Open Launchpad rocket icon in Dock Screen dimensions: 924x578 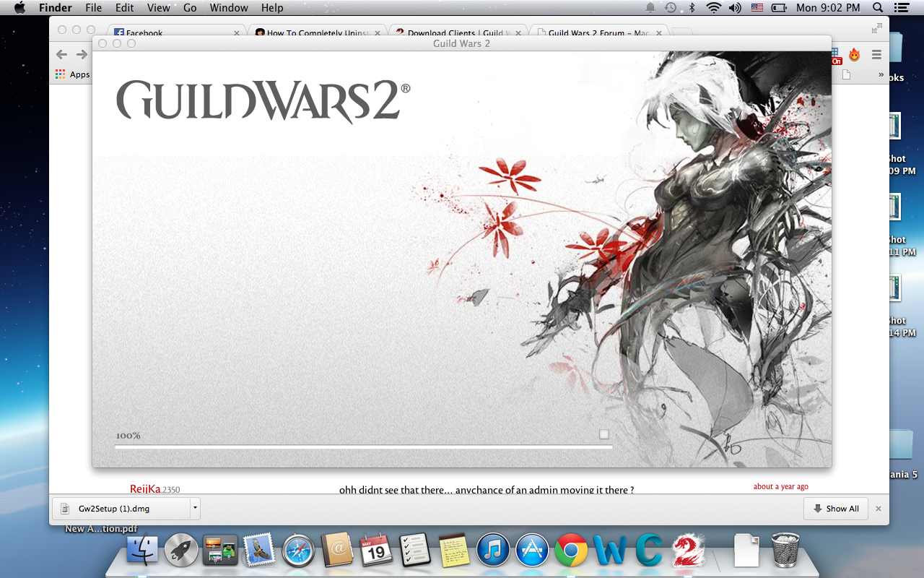click(181, 551)
